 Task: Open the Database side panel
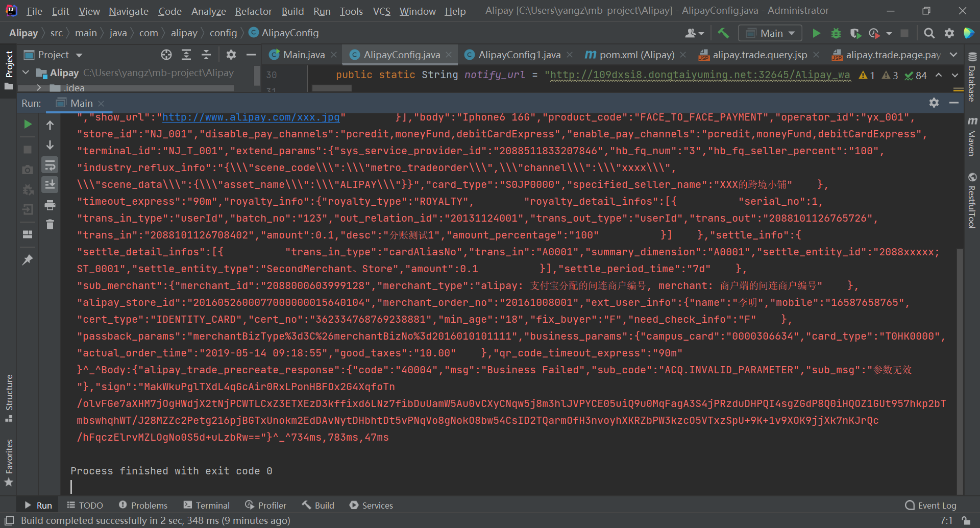[x=972, y=77]
